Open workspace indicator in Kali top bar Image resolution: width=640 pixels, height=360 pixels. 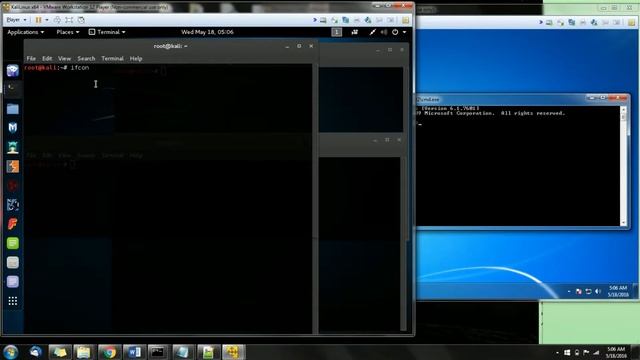[x=336, y=32]
